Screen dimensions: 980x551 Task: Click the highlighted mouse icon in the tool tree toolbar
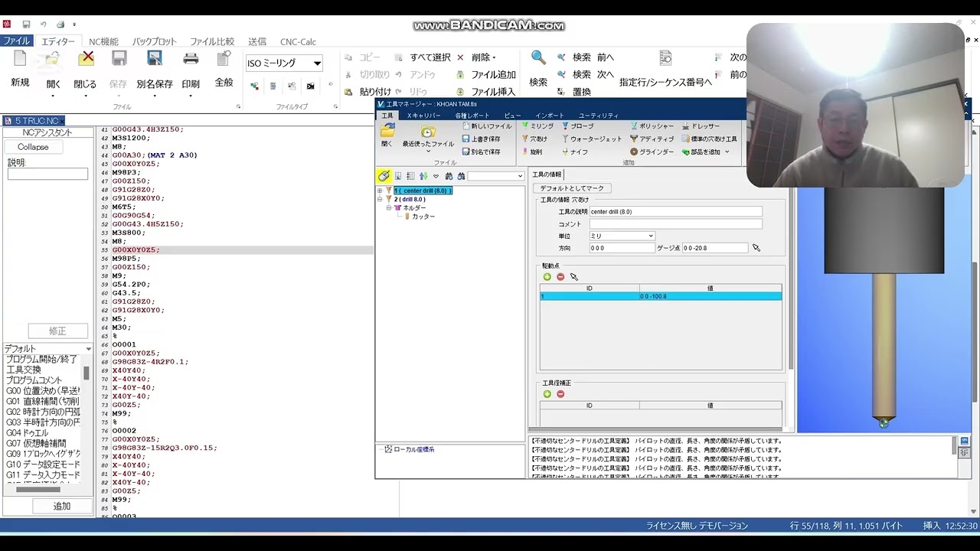[x=384, y=176]
